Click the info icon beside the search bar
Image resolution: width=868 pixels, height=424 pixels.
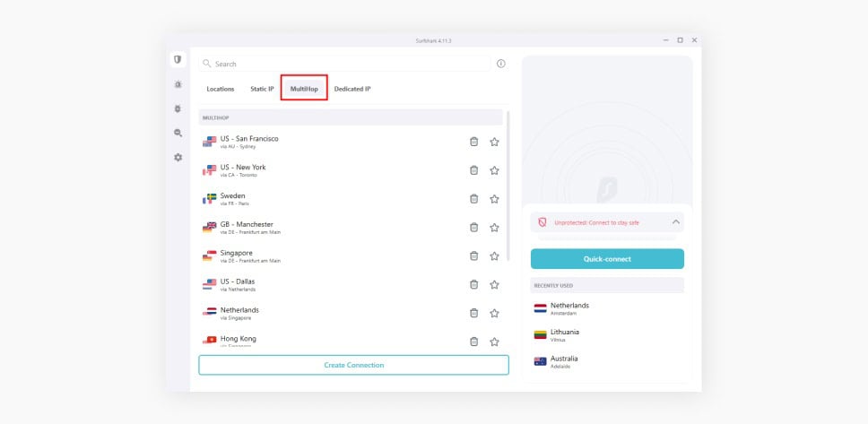(501, 64)
